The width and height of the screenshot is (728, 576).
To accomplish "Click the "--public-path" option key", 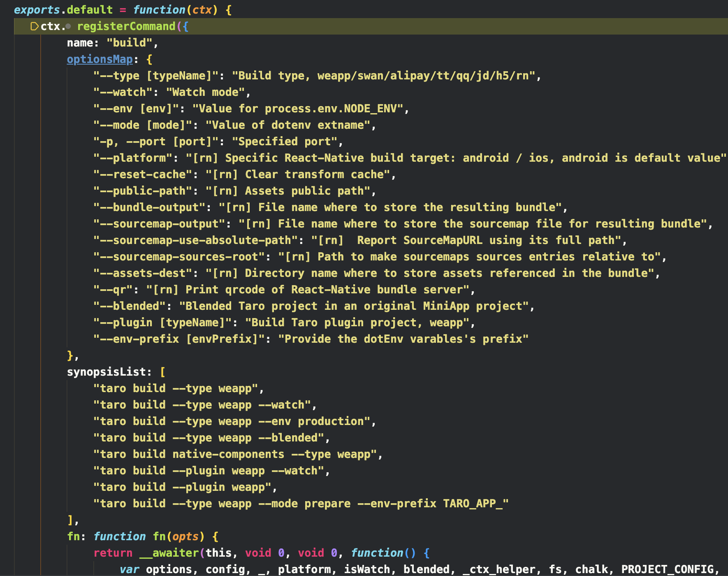I will coord(142,191).
